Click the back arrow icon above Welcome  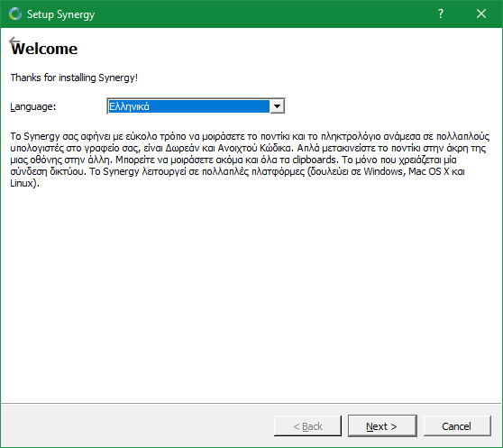click(14, 41)
